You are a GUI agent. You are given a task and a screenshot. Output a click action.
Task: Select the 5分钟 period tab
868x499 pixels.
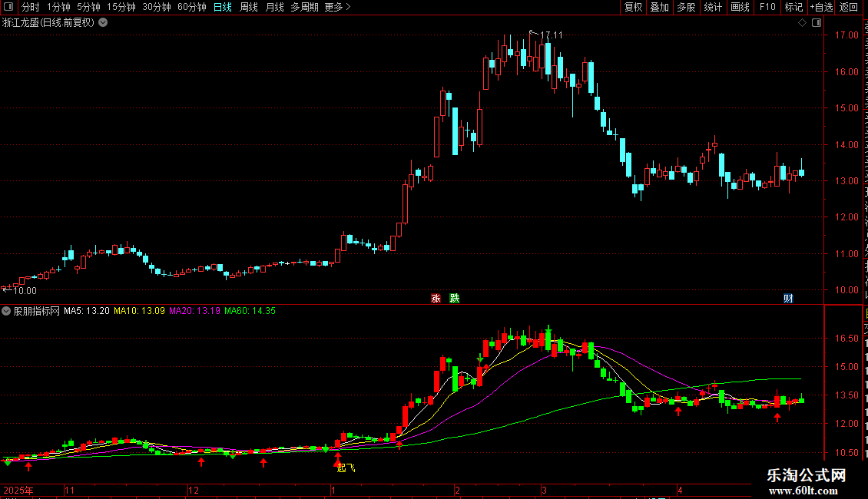point(88,7)
